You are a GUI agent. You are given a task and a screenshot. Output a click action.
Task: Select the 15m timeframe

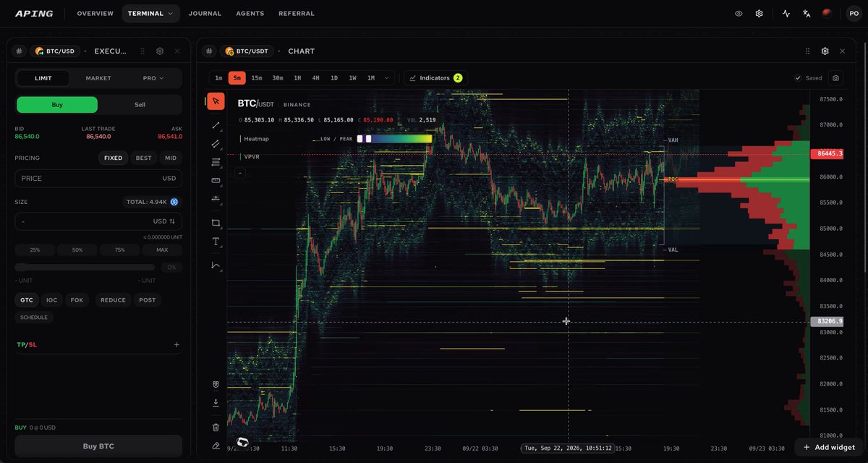pyautogui.click(x=257, y=78)
